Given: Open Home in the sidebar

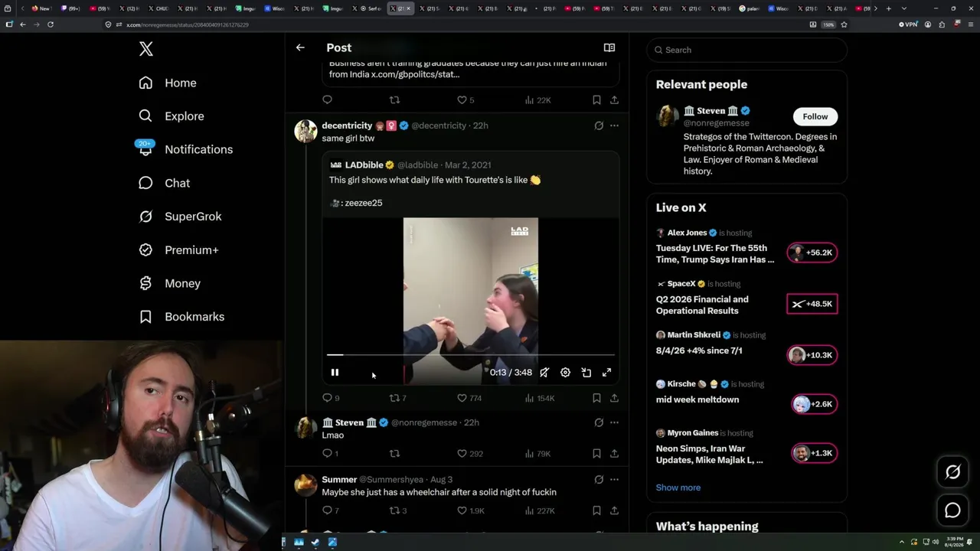Looking at the screenshot, I should click(168, 83).
